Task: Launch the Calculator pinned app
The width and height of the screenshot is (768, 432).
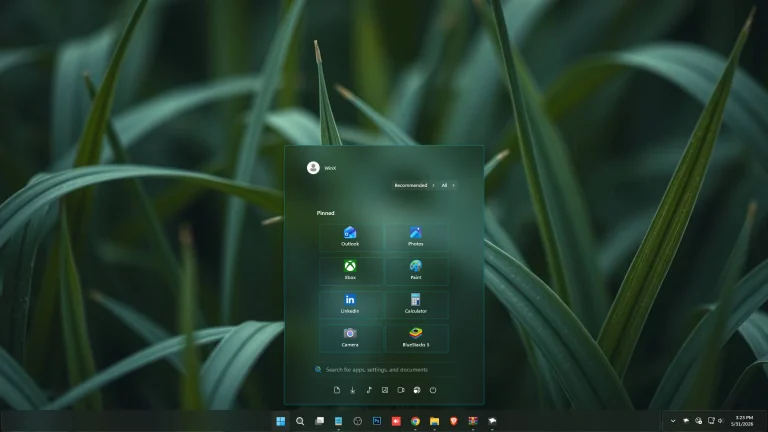Action: (416, 305)
